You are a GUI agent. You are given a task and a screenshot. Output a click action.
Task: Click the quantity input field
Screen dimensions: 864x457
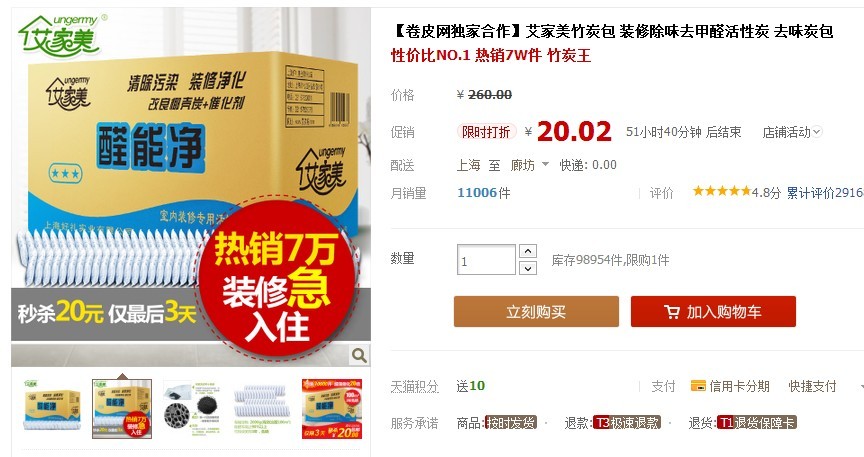tap(486, 260)
